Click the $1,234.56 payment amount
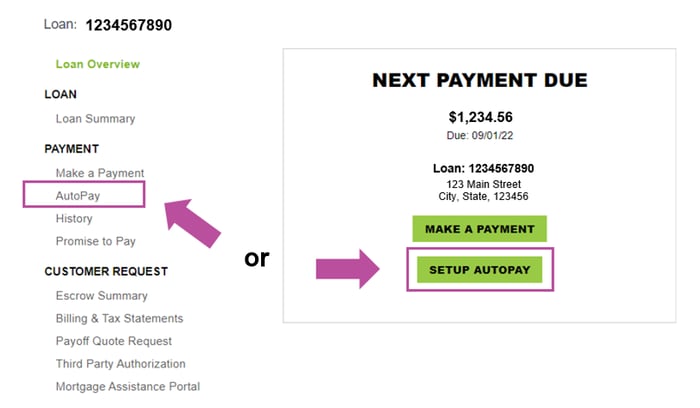 480,117
